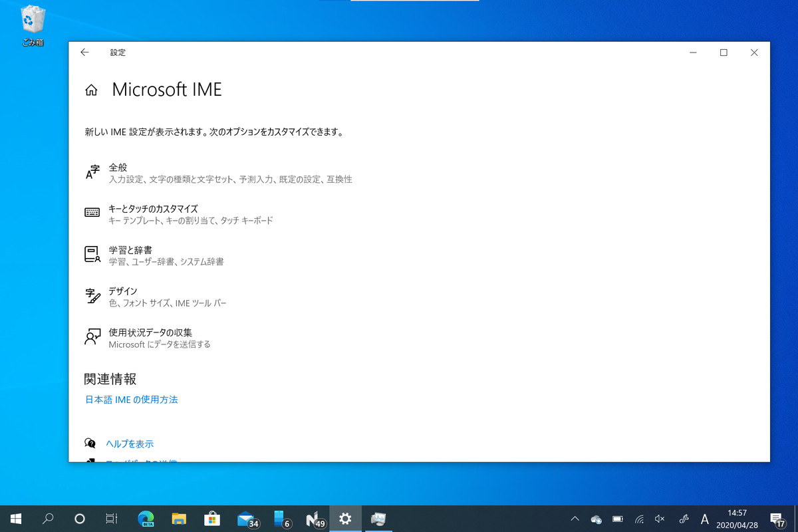Open the Start menu
The image size is (798, 532).
(15, 518)
